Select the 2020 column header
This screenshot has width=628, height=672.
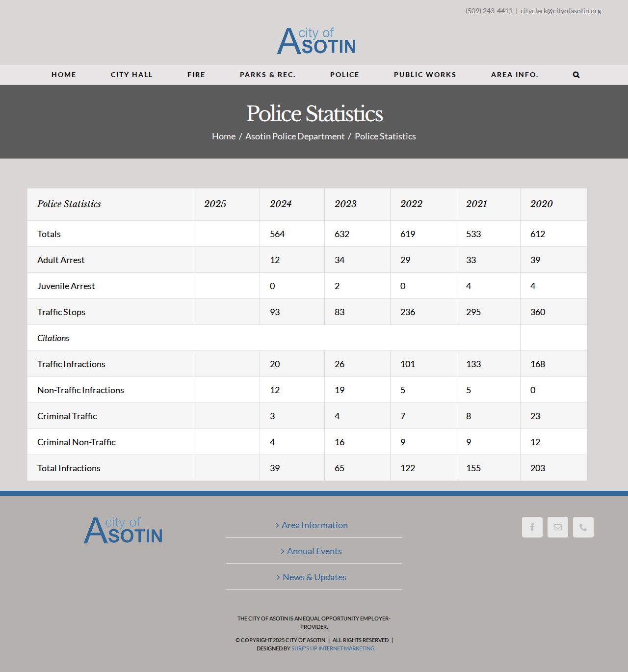(x=542, y=204)
